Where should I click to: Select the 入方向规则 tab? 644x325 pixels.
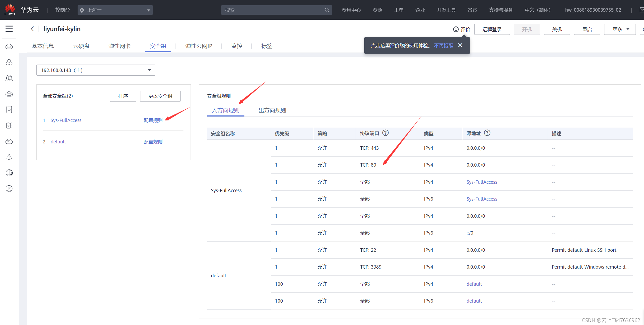(x=226, y=110)
